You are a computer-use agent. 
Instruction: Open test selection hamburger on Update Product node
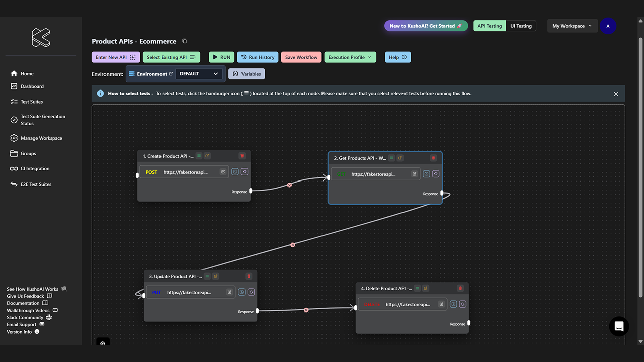pyautogui.click(x=207, y=276)
